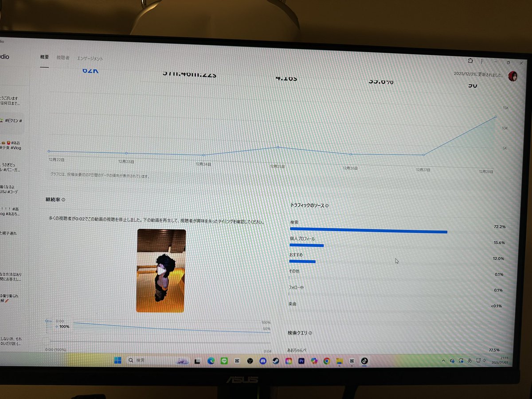Click the info icon beside トラフィックのソース
This screenshot has height=399, width=532.
327,206
